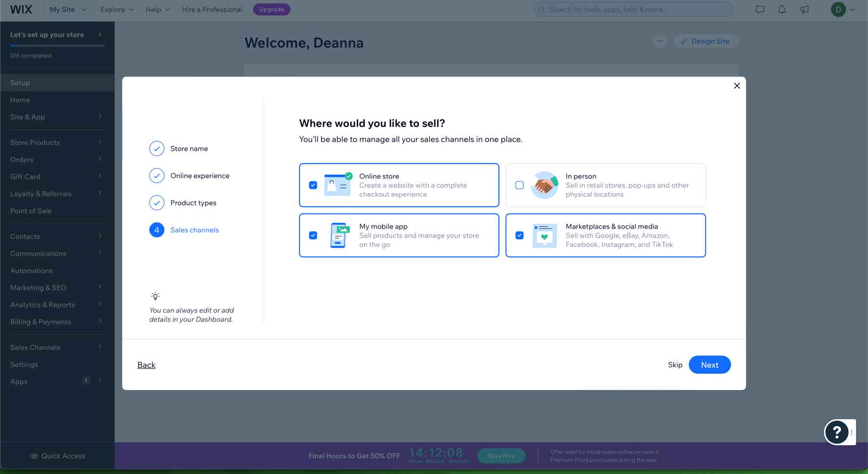Open the notifications bell

[x=782, y=9]
